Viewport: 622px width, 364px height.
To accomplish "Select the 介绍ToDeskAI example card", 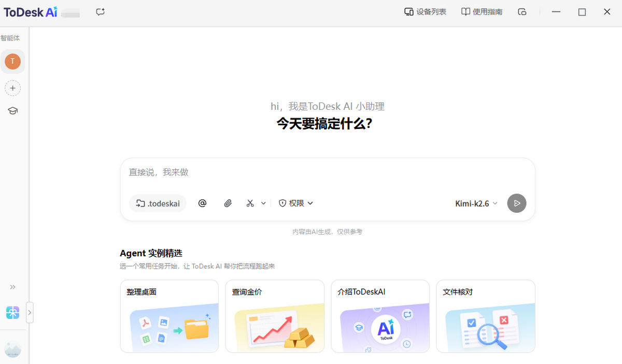I will coord(380,316).
